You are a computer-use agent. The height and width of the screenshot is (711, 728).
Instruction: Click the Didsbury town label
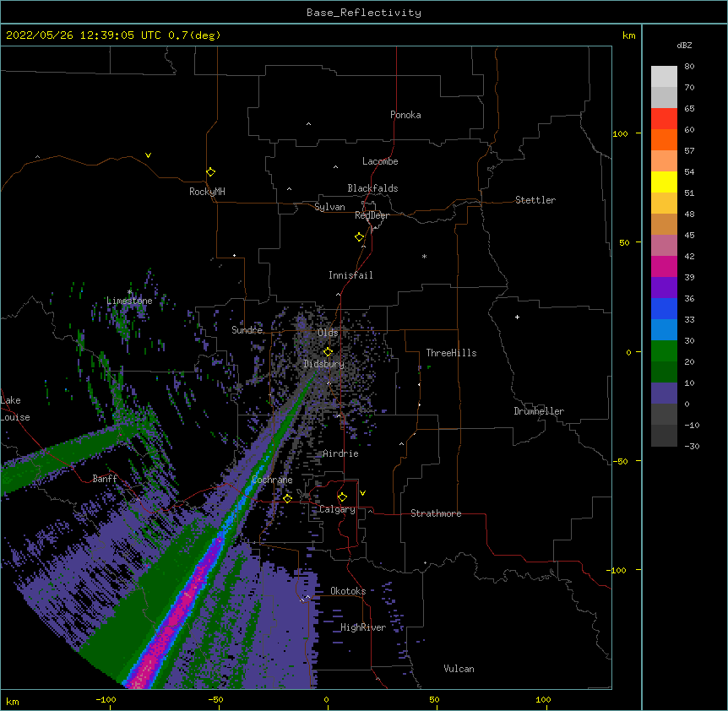tap(324, 364)
